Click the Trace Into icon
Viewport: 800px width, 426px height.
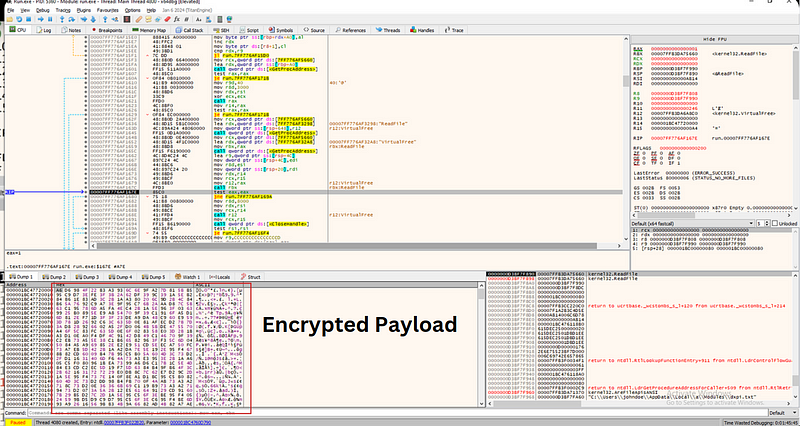click(x=84, y=19)
